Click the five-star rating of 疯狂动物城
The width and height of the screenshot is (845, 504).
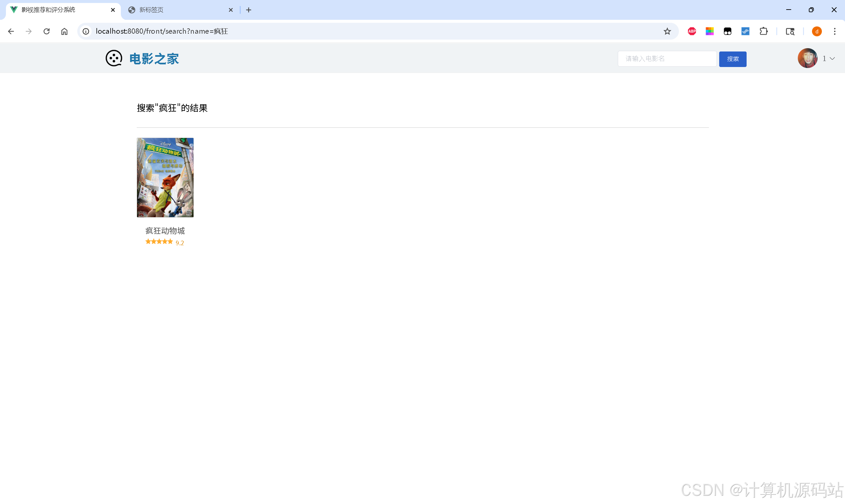(159, 242)
